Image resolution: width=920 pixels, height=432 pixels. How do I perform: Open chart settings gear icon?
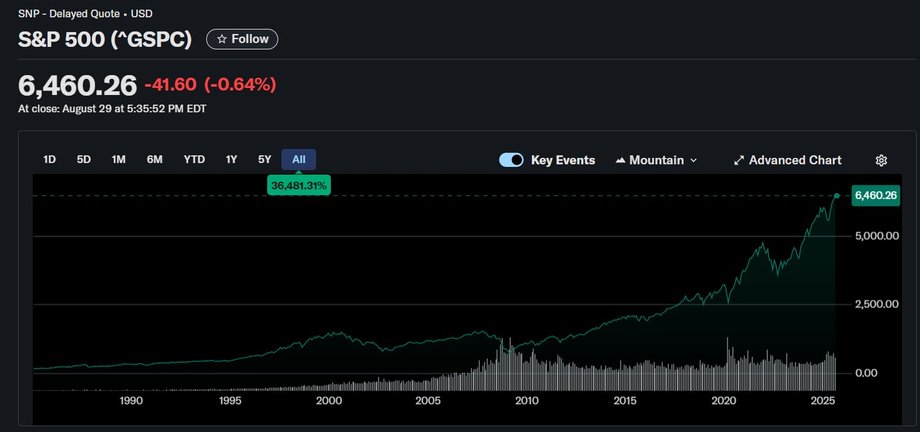click(x=881, y=160)
